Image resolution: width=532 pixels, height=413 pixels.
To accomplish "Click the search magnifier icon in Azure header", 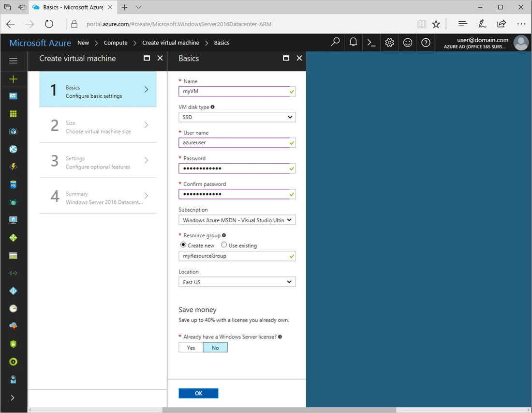I will pyautogui.click(x=335, y=43).
